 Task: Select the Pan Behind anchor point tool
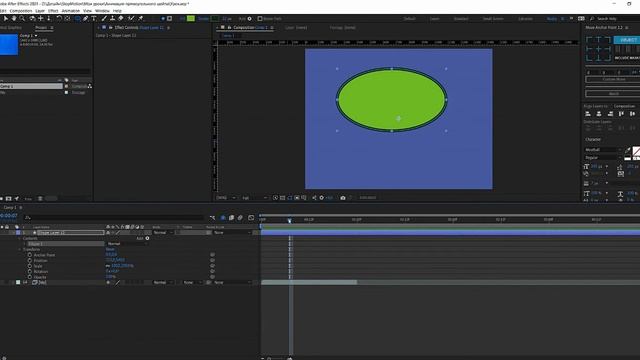tap(67, 18)
